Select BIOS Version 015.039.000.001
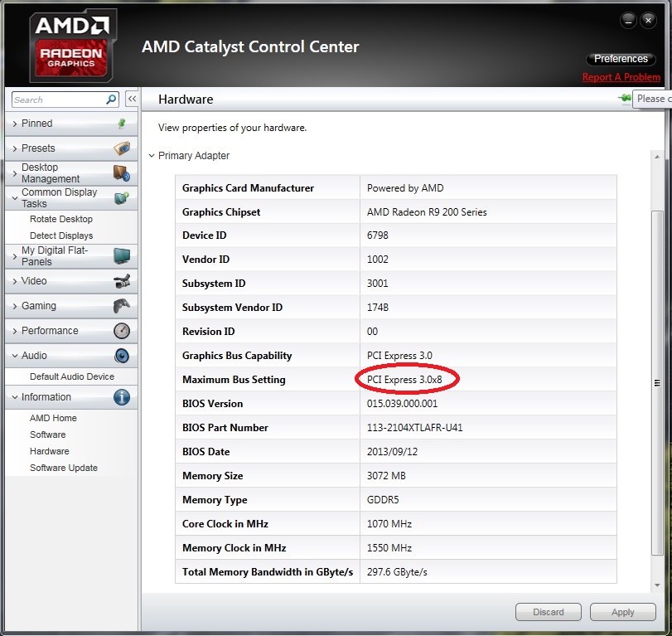Viewport: 672px width, 636px height. click(x=402, y=404)
